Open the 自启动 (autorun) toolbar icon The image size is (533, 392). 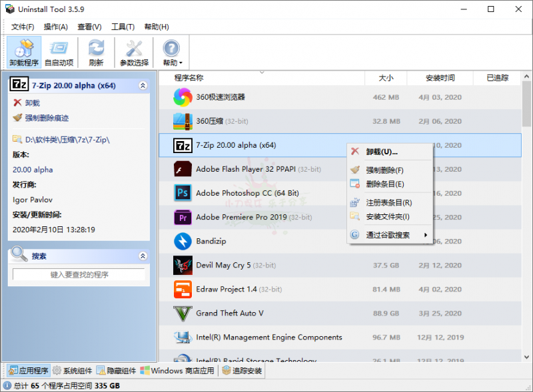[x=59, y=51]
